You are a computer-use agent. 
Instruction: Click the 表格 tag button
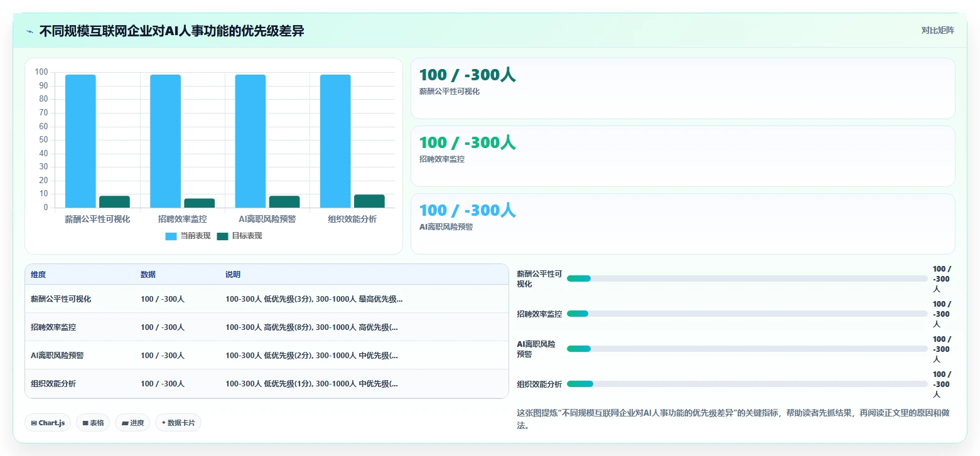point(93,423)
